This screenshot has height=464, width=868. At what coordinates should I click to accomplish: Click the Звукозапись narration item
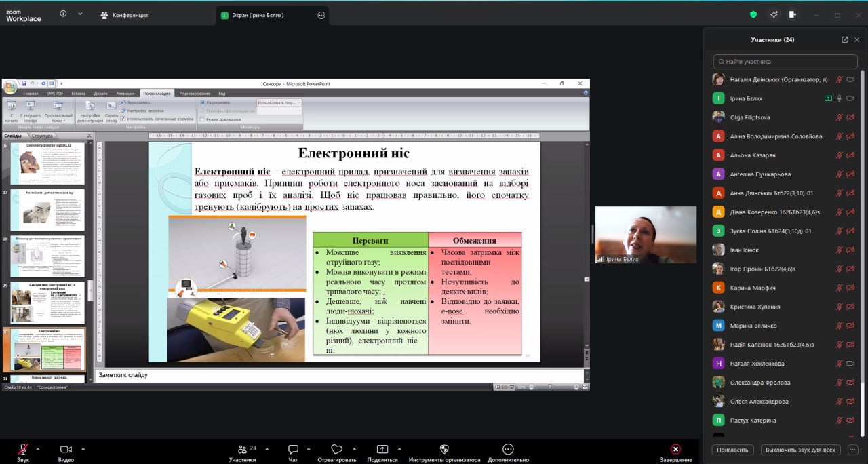(x=136, y=102)
